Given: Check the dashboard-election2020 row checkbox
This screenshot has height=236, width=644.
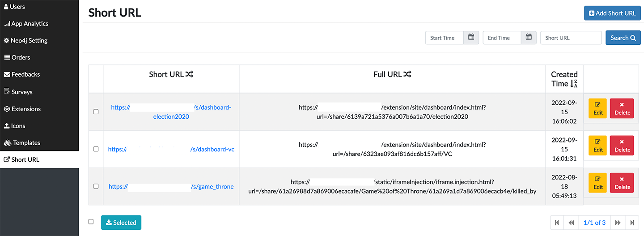Looking at the screenshot, I should pos(96,112).
